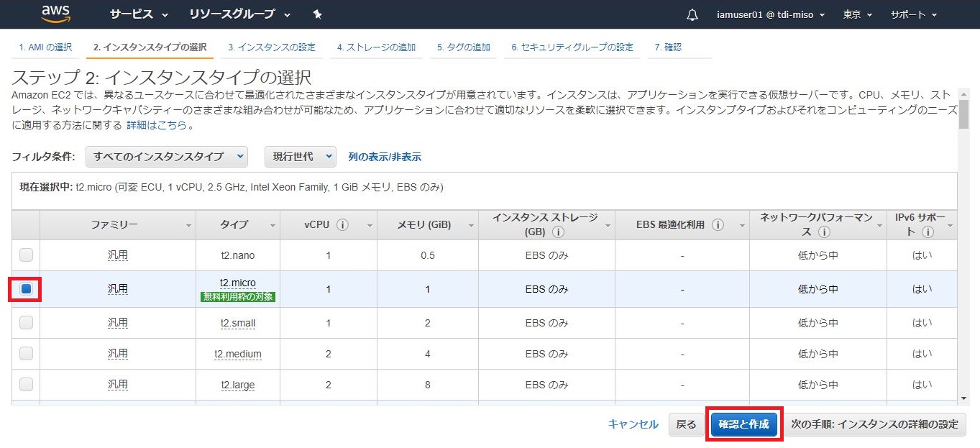This screenshot has width=980, height=448.
Task: Open the サービス dropdown menu
Action: click(139, 14)
